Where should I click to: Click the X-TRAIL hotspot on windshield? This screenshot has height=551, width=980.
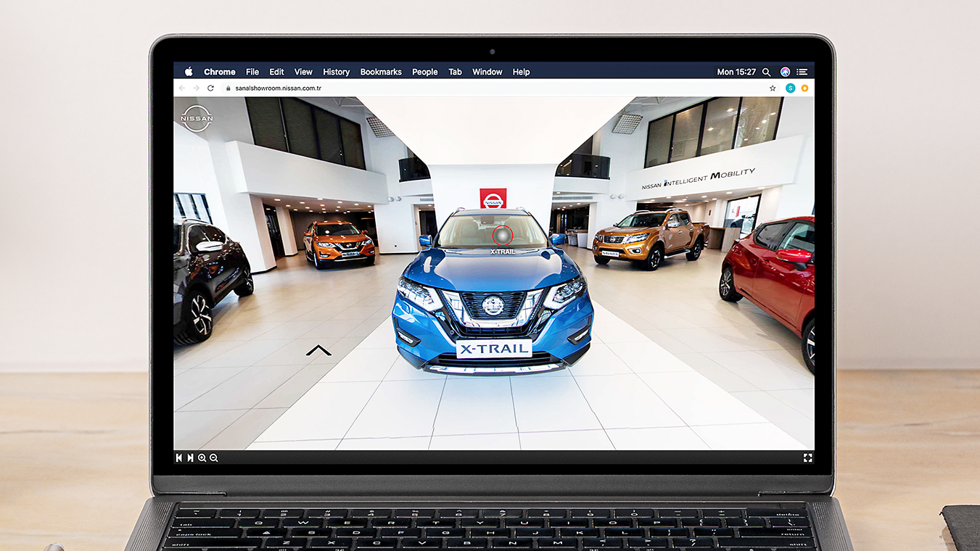[503, 235]
